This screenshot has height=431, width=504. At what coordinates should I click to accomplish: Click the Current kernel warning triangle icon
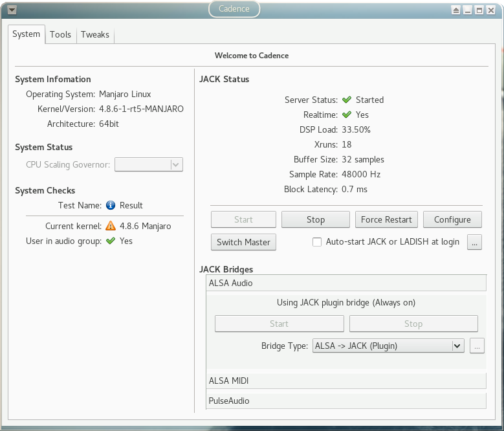coord(111,226)
